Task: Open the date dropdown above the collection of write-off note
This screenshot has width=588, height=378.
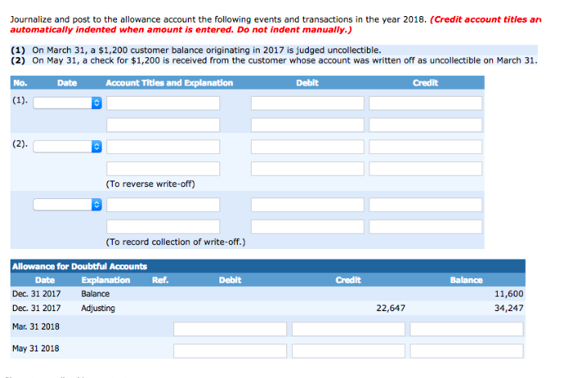Action: [x=67, y=205]
